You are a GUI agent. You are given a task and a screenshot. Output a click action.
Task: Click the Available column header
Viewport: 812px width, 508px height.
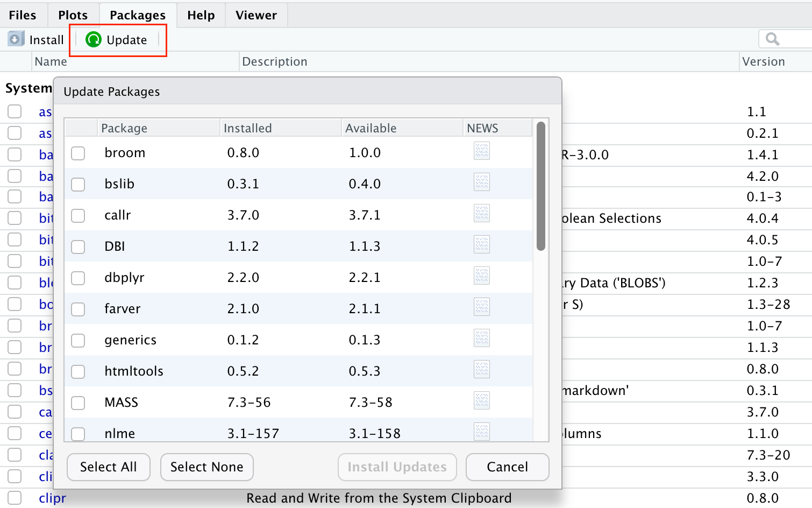point(403,128)
